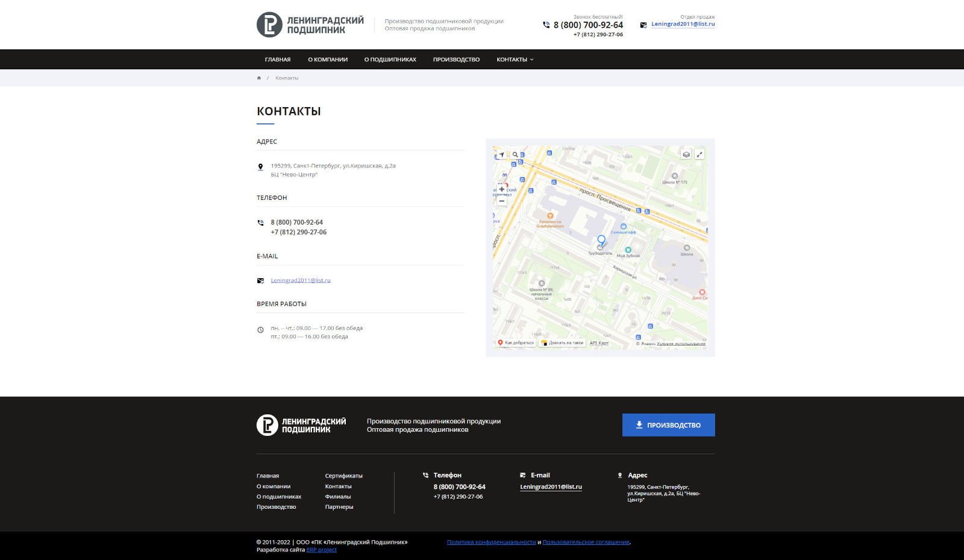Click the Leningrad2011@list.ru email link in header
964x560 pixels.
click(683, 24)
